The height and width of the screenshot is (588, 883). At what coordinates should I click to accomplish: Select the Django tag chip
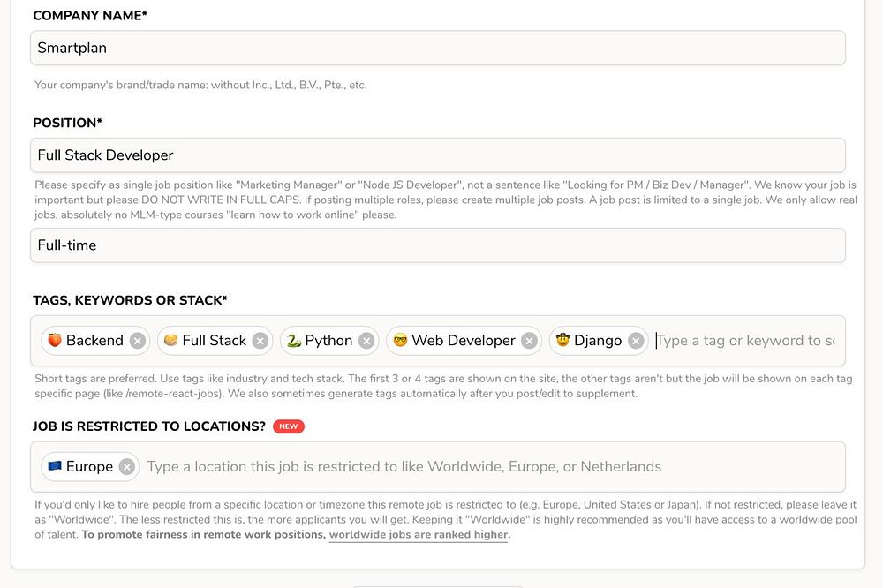pos(599,341)
